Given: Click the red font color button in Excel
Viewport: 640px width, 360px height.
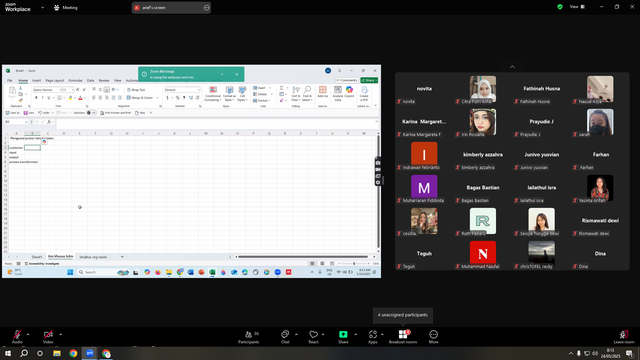Looking at the screenshot, I should pyautogui.click(x=80, y=98).
